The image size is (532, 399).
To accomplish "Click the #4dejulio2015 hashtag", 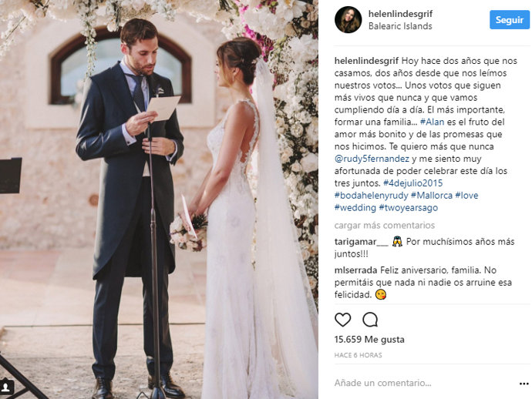I will tap(413, 183).
